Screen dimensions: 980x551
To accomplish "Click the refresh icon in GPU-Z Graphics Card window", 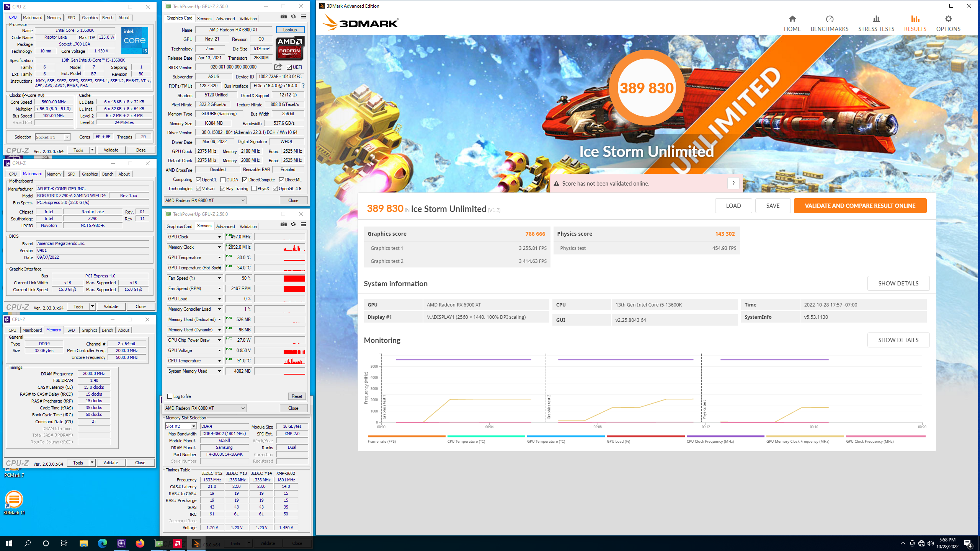I will click(x=293, y=16).
